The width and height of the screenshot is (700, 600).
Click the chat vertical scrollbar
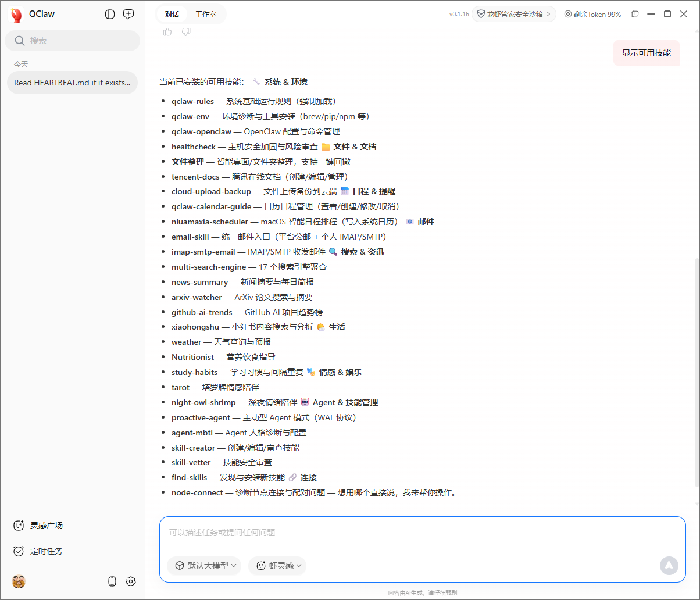pyautogui.click(x=697, y=372)
